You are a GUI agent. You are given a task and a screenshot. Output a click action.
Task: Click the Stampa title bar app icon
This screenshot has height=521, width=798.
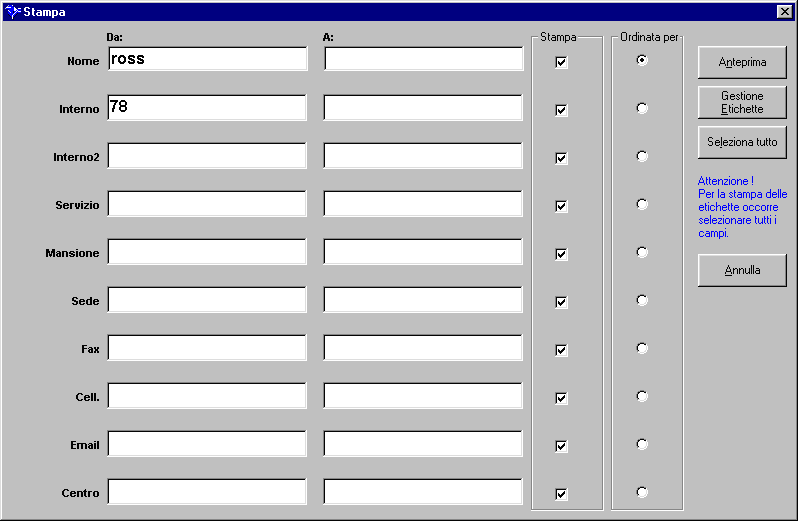[x=12, y=11]
